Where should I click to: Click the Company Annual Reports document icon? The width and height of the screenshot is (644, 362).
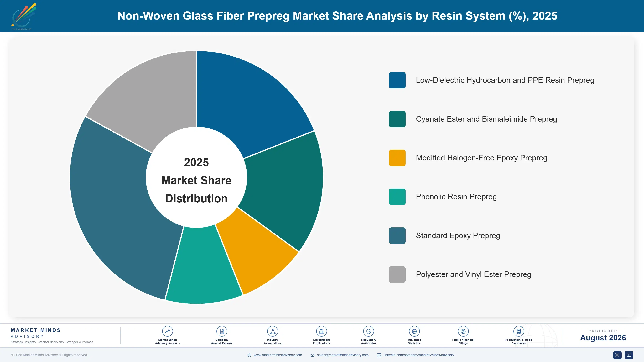click(222, 331)
